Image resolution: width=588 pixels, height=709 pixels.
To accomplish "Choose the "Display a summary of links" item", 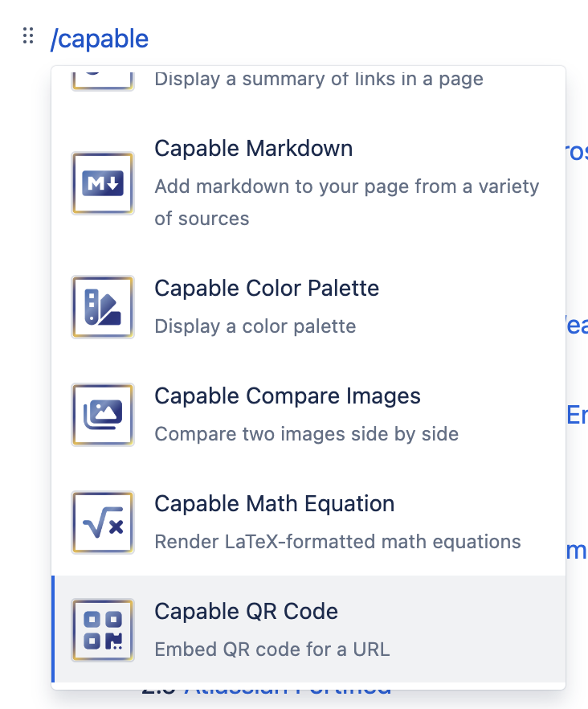I will [318, 80].
